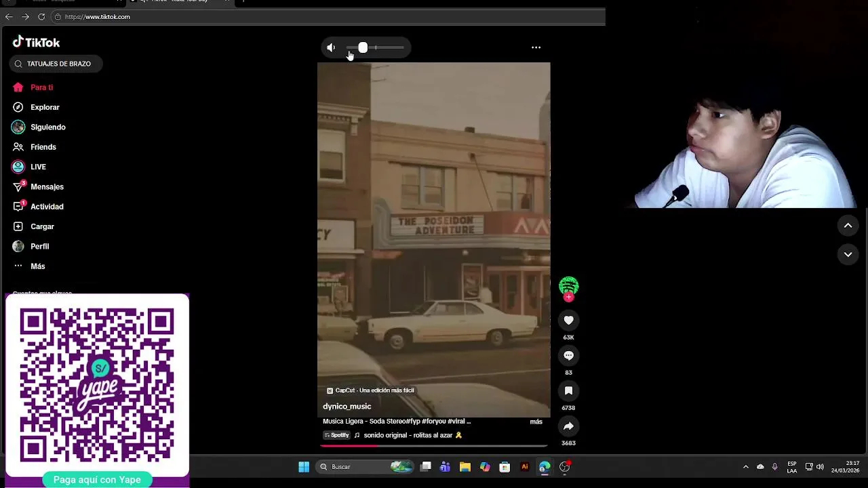
Task: Click the 63K likes count
Action: [x=568, y=338]
